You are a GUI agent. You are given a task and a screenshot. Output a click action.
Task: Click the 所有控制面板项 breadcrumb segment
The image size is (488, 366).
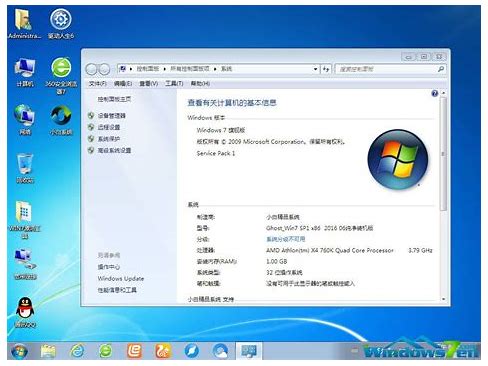click(190, 69)
